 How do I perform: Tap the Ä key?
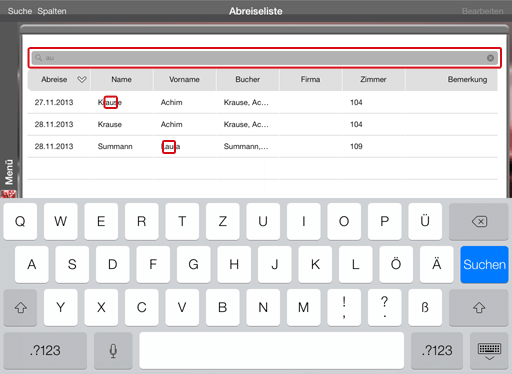(x=437, y=264)
